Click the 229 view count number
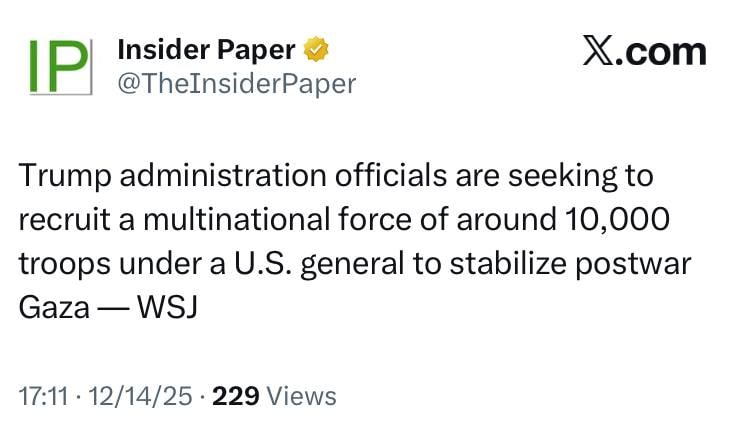Screen dimensions: 750x433 pos(237,396)
